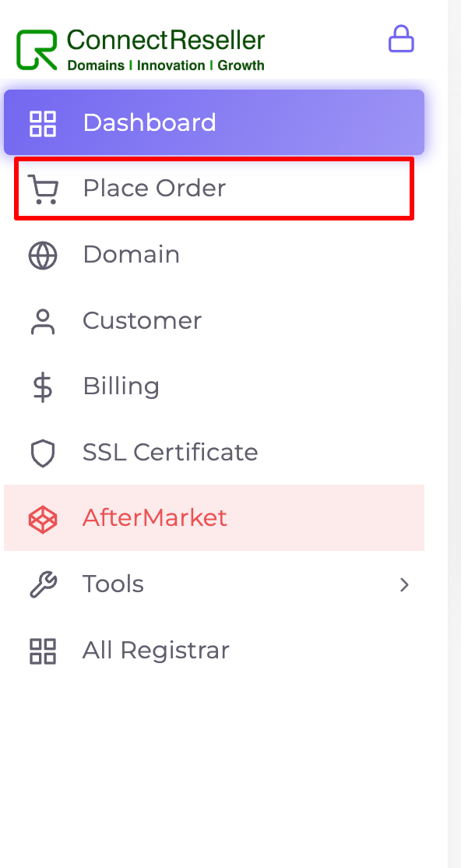
Task: Click the lock icon beside the logo
Action: click(x=401, y=39)
